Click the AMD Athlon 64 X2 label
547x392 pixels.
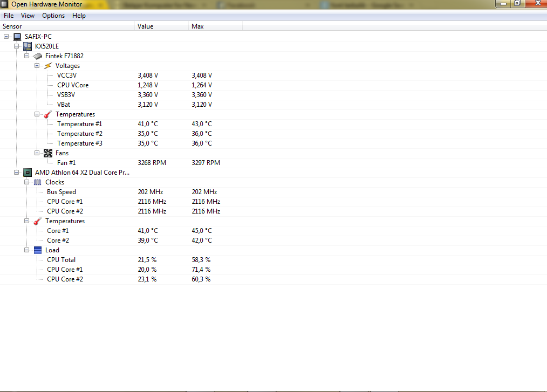point(83,173)
